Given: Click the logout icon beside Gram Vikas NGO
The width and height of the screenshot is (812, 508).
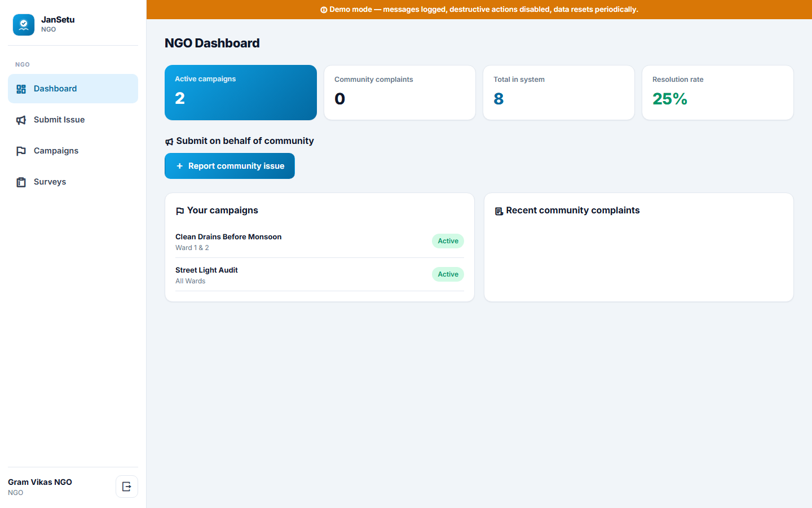Looking at the screenshot, I should coord(127,487).
